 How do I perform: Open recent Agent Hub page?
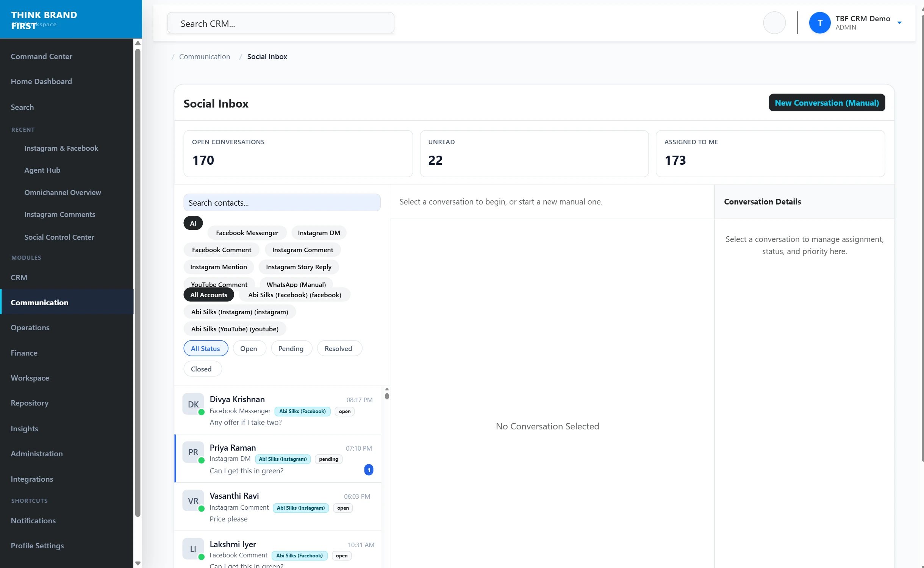point(42,170)
